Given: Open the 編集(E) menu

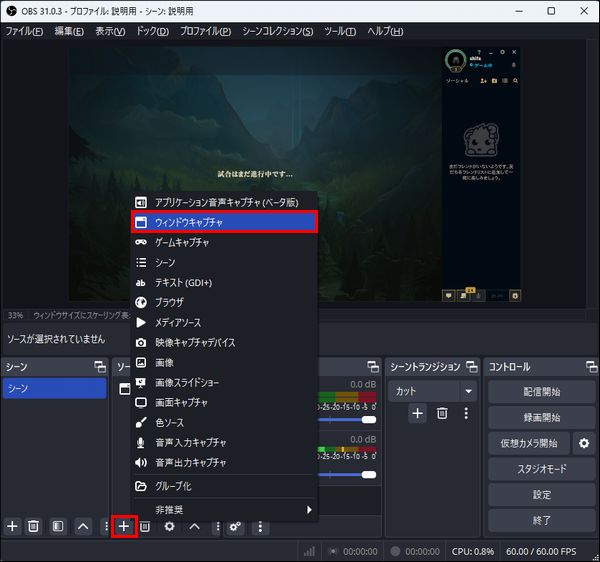Looking at the screenshot, I should (x=69, y=31).
